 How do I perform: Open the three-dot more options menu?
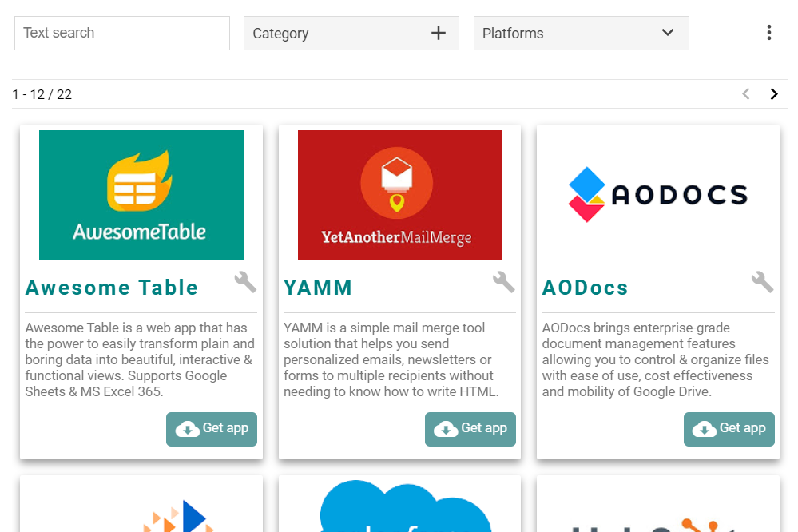[x=769, y=33]
